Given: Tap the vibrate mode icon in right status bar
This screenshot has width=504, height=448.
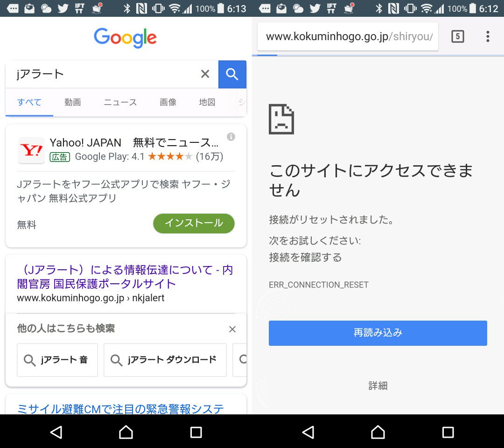Looking at the screenshot, I should coord(410,8).
